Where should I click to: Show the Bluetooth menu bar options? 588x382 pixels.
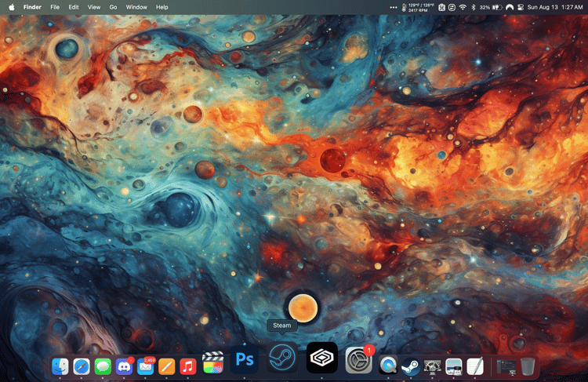(x=474, y=7)
